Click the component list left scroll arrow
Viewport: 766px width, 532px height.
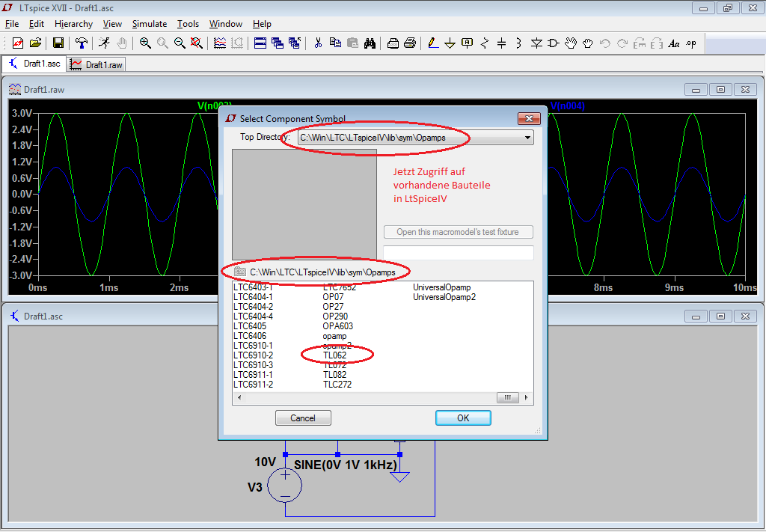(239, 397)
